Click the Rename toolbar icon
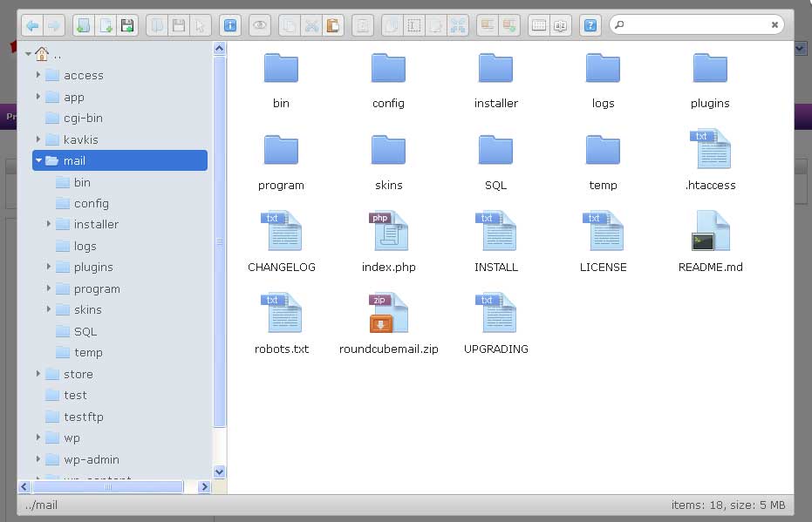Image resolution: width=812 pixels, height=522 pixels. (x=413, y=25)
